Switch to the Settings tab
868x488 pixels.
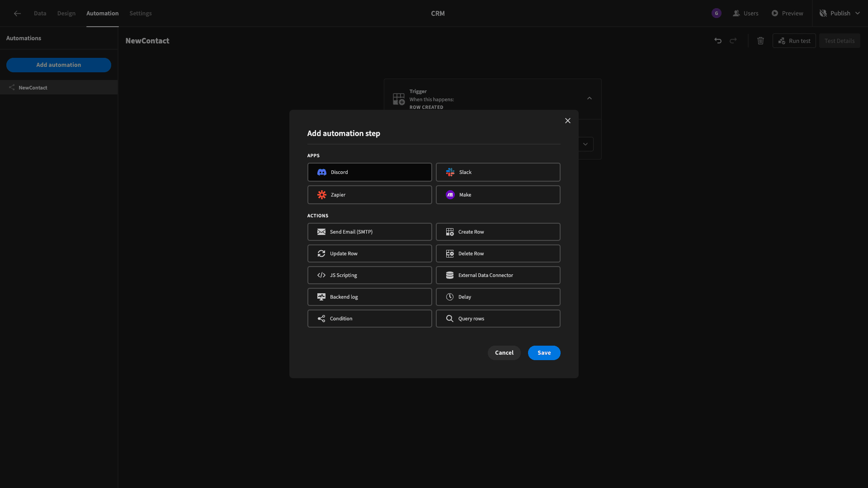click(x=140, y=13)
